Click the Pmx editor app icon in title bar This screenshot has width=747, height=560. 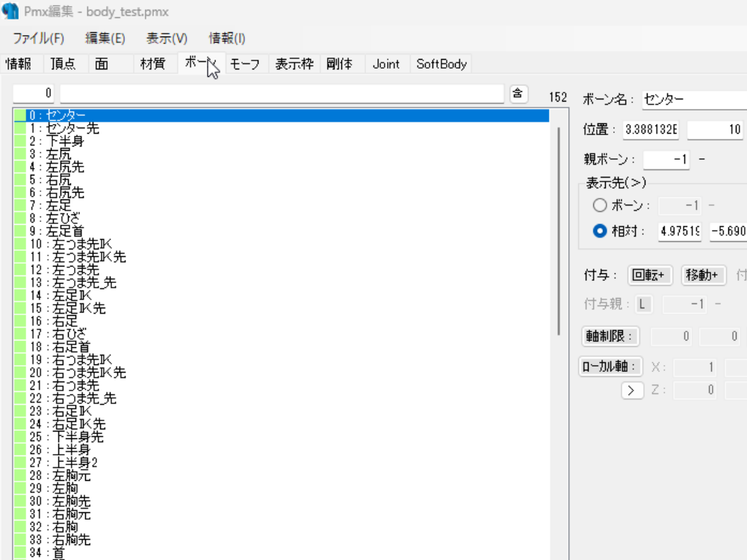10,13
